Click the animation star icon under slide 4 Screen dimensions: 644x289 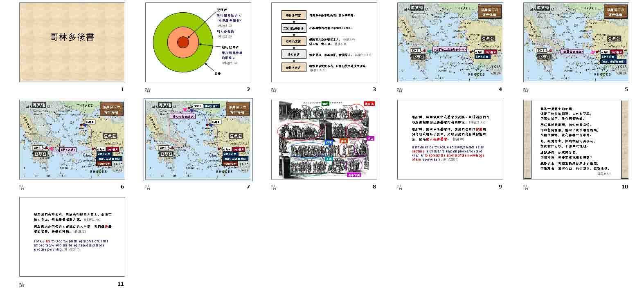click(400, 90)
